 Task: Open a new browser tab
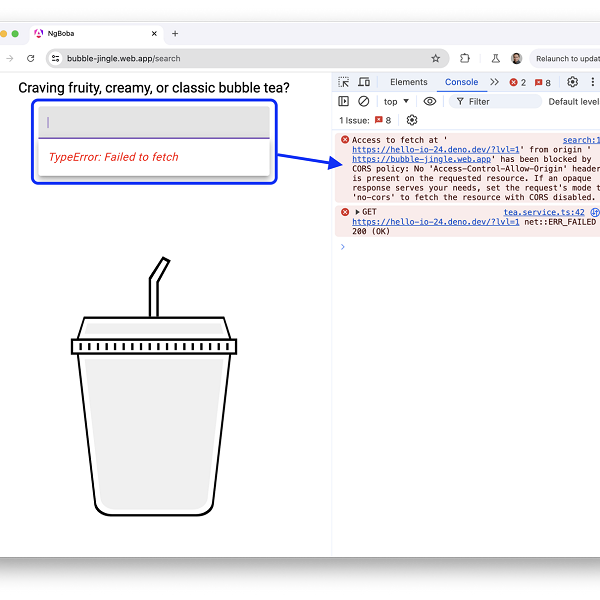pyautogui.click(x=175, y=34)
